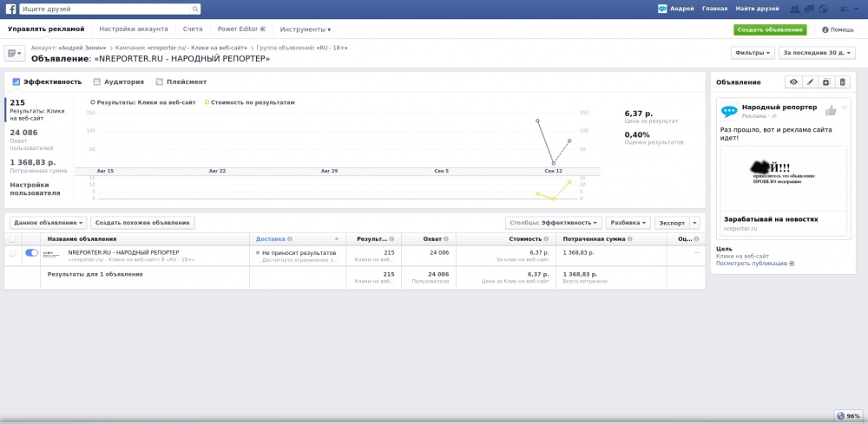Click the Главная link
Viewport: 868px width, 424px height.
(x=714, y=9)
